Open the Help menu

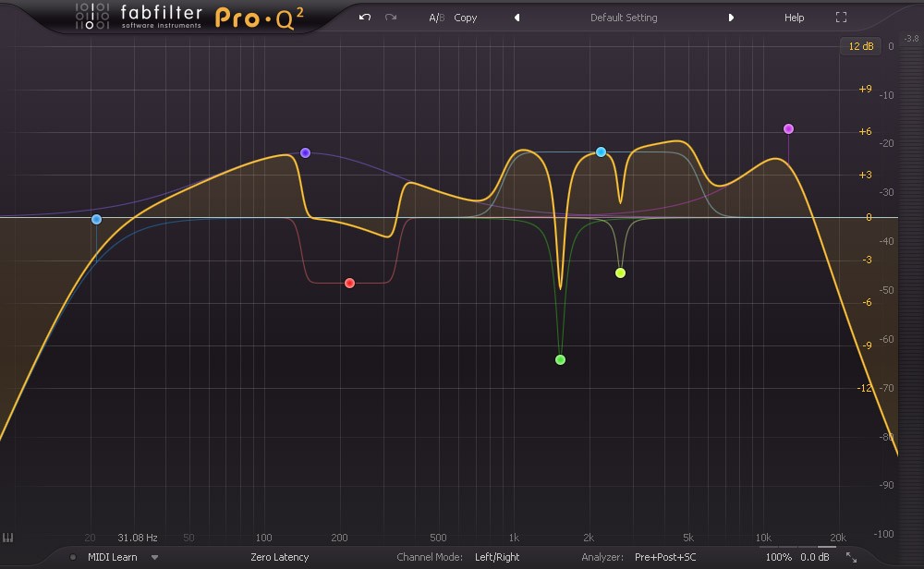pos(794,18)
